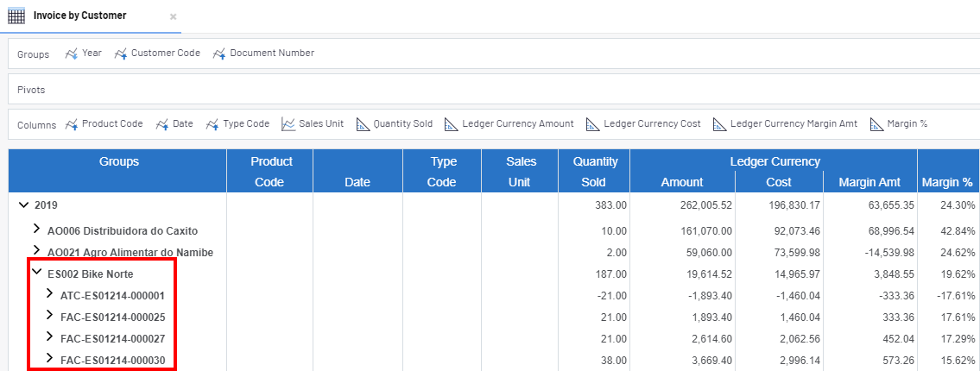The image size is (980, 371).
Task: Select the Invoice by Customer tab
Action: 79,16
